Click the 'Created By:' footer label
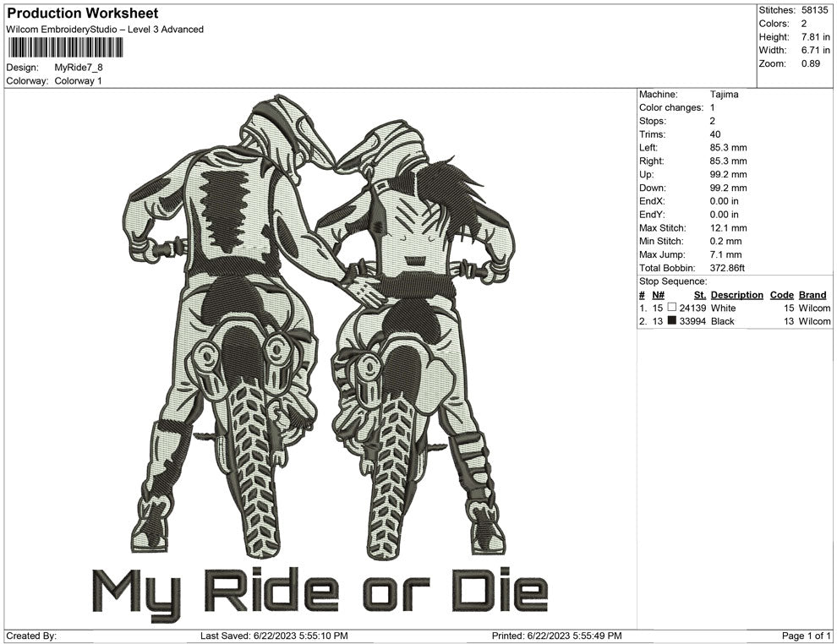This screenshot has width=837, height=644. (x=31, y=636)
